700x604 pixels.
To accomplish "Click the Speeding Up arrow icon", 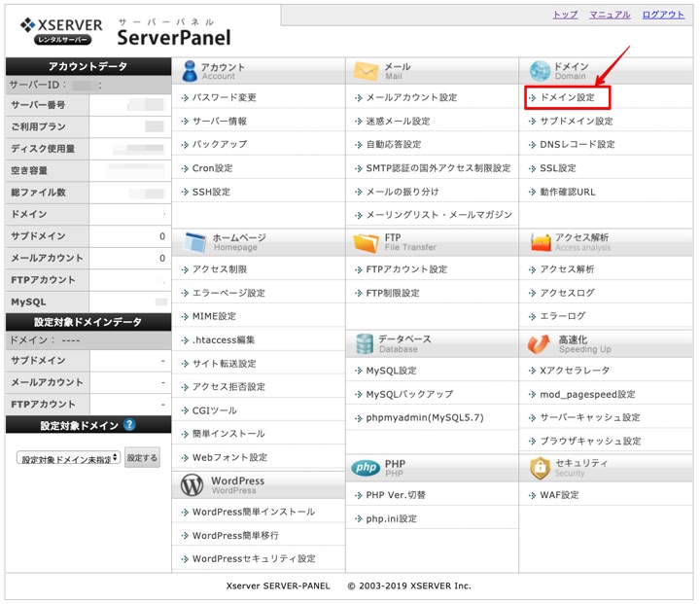I will click(539, 344).
